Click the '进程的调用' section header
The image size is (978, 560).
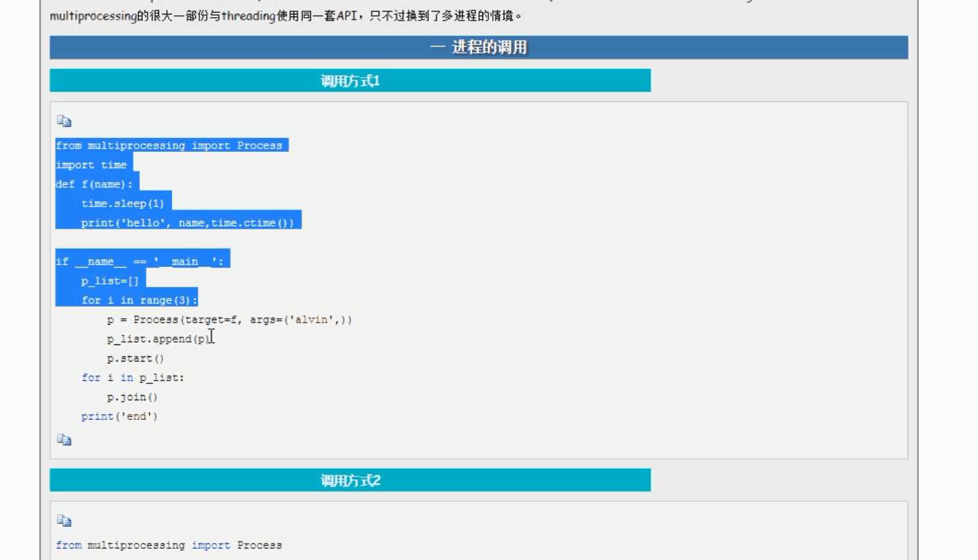pyautogui.click(x=478, y=47)
